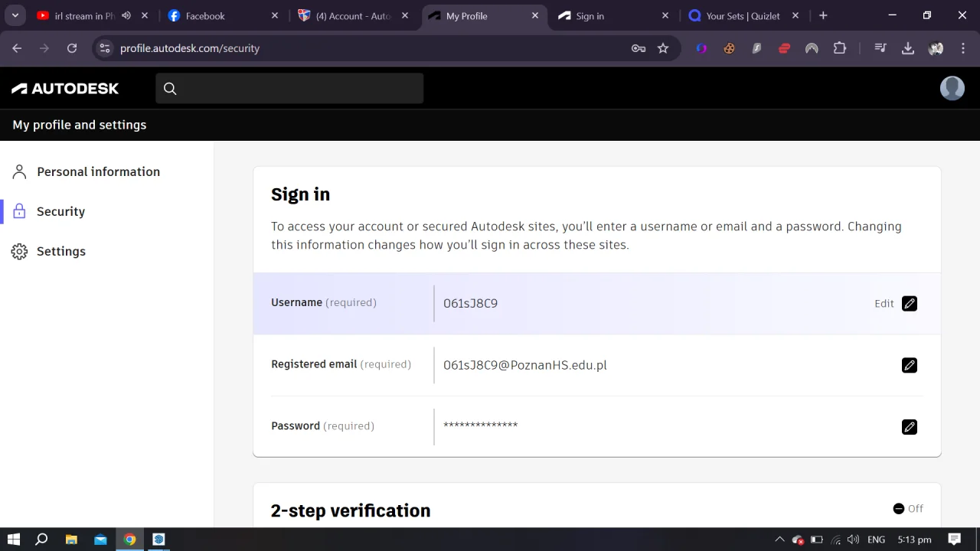Toggle 2-step verification Off indicator
980x551 pixels.
click(x=908, y=509)
